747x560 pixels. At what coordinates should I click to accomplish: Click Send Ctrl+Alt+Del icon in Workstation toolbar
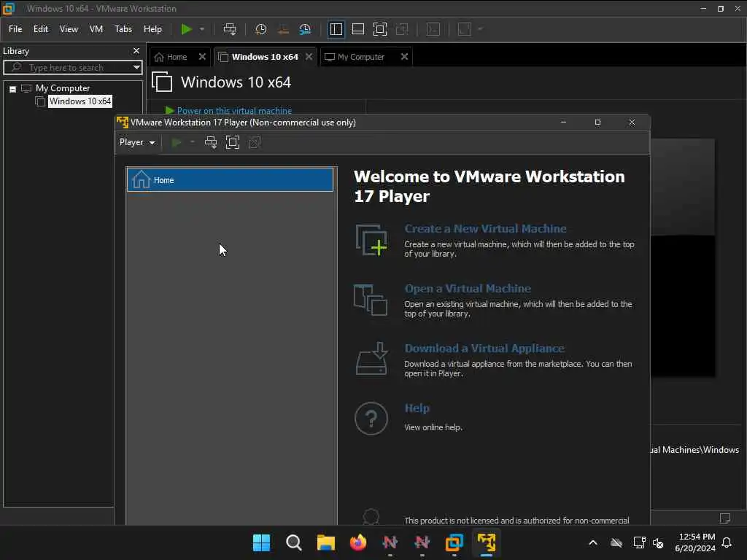[230, 29]
